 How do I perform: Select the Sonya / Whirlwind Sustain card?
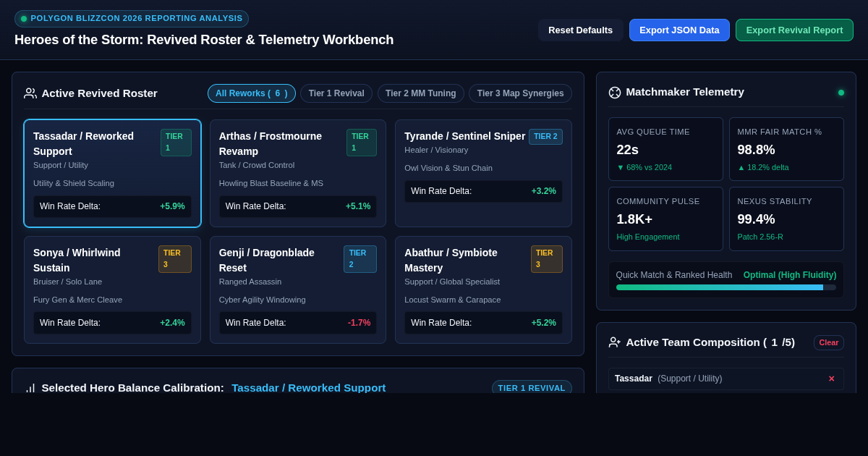112,290
